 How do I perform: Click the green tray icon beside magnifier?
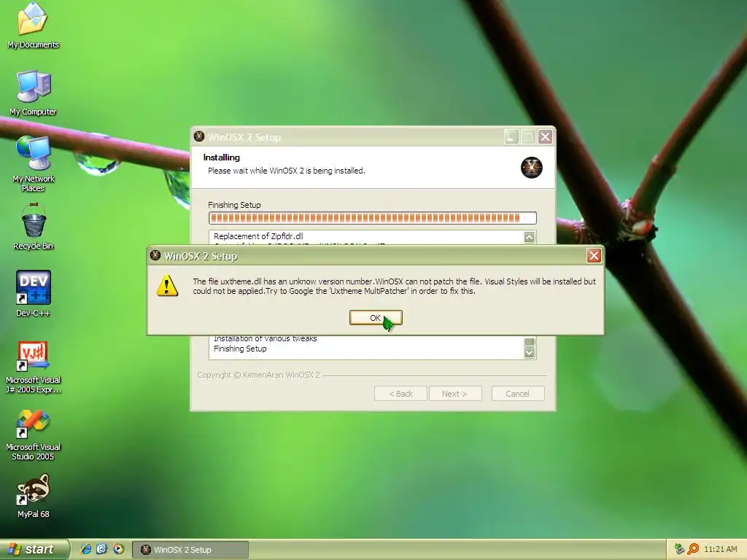pyautogui.click(x=679, y=549)
